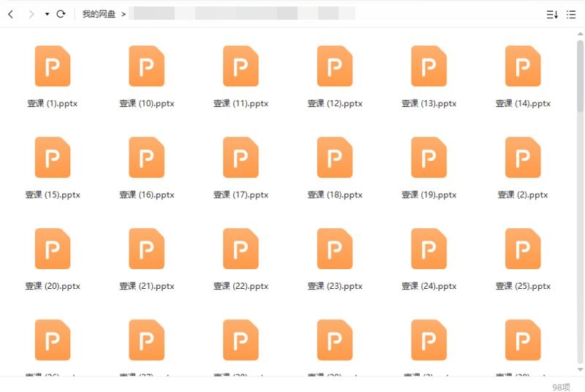
Task: Click the file name text 壹课 (12).pptx
Action: coord(335,104)
